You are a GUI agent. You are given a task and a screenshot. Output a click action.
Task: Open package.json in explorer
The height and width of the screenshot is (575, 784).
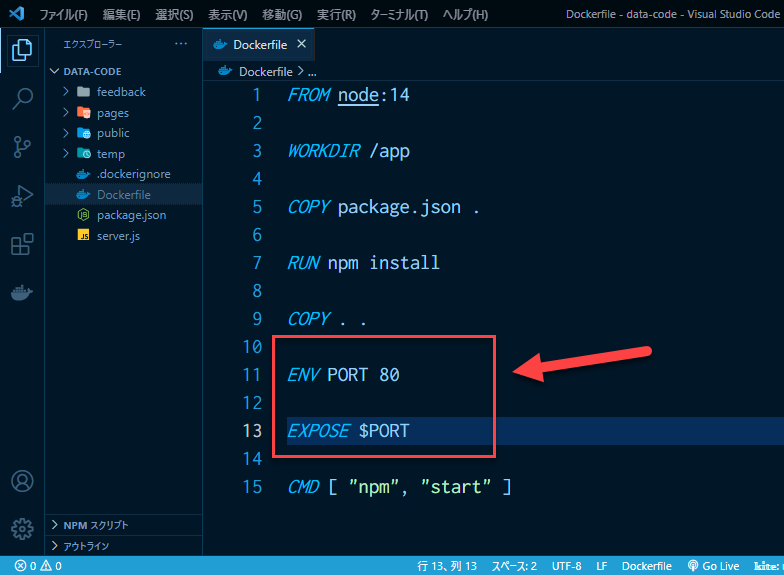pyautogui.click(x=124, y=215)
